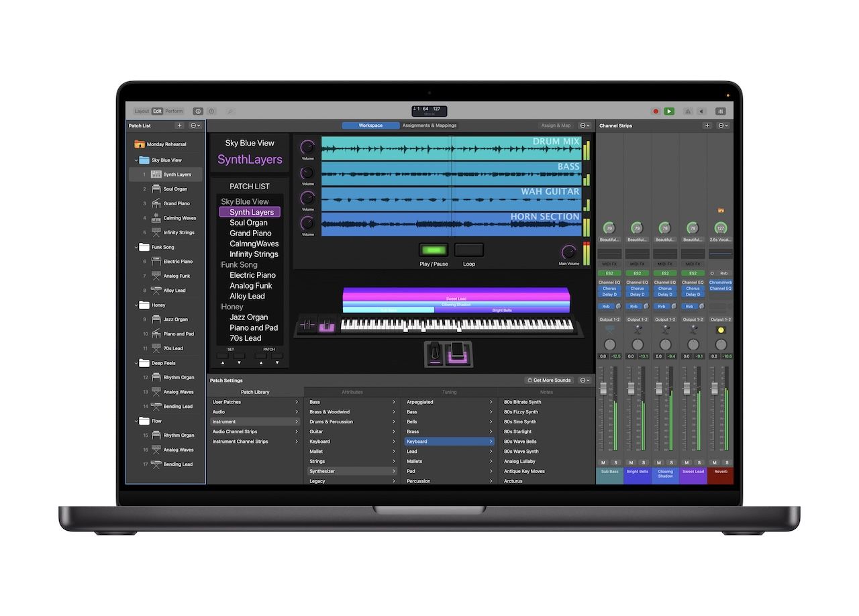Click the Grand Piano patch icon
The height and width of the screenshot is (616, 859).
156,203
